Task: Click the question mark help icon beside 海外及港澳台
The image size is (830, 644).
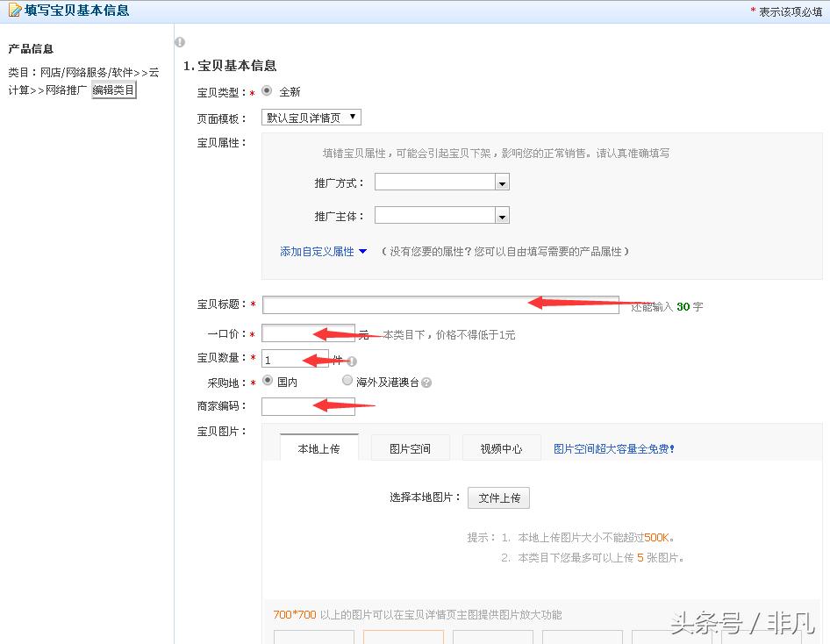Action: (x=425, y=382)
